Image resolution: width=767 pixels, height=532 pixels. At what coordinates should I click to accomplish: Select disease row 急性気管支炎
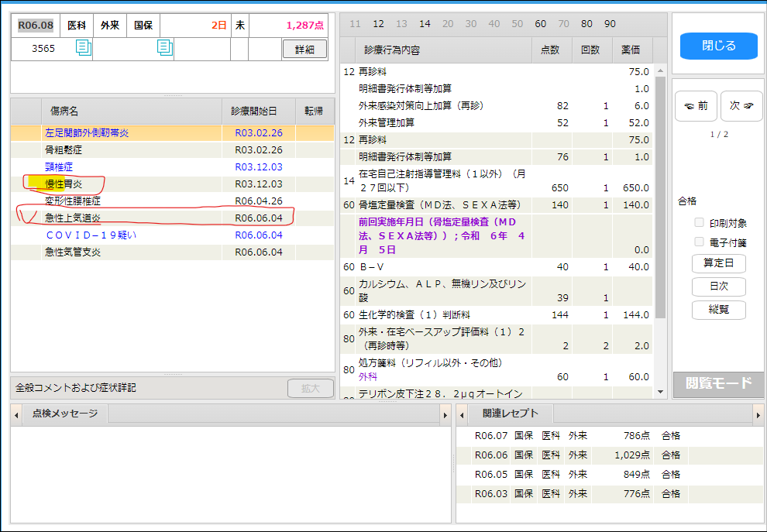click(x=173, y=252)
